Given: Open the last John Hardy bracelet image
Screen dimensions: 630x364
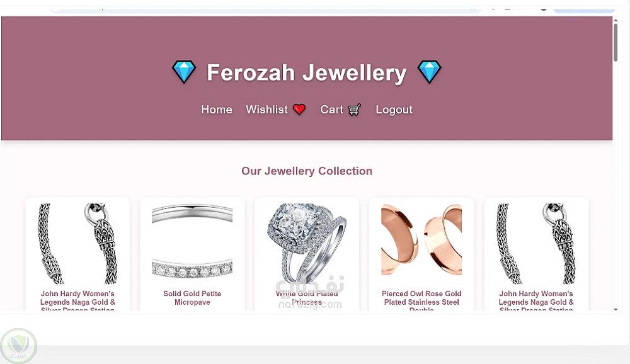Looking at the screenshot, I should 536,244.
